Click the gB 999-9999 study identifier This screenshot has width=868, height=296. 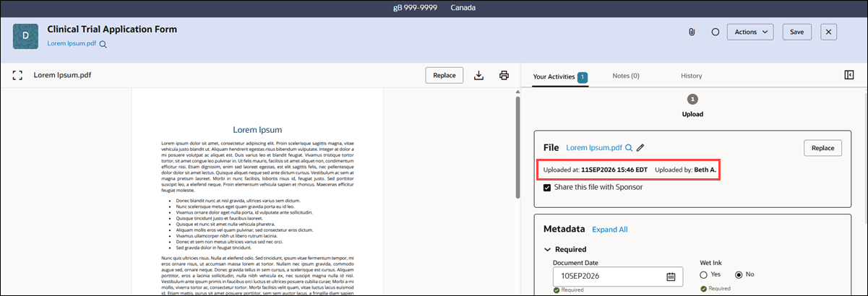click(x=414, y=8)
